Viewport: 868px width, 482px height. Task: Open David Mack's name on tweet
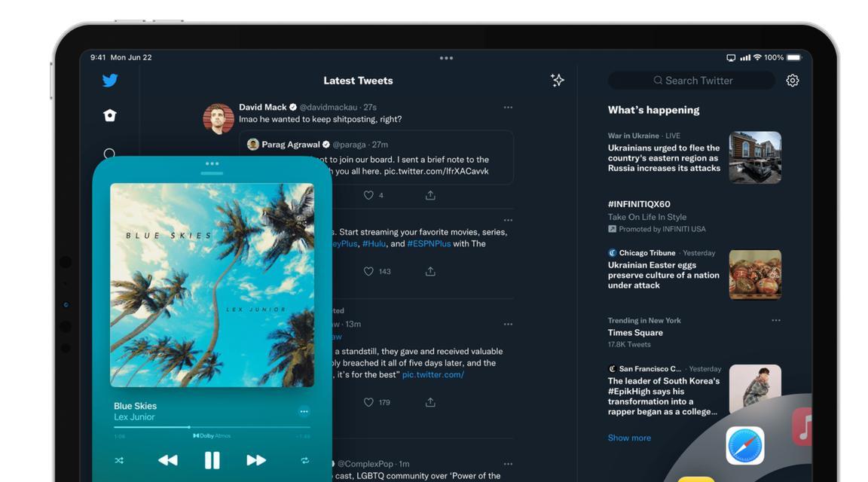coord(263,108)
